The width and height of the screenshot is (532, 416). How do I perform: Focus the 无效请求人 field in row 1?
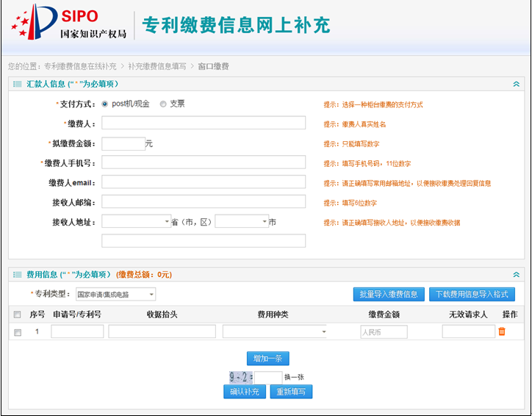point(469,331)
